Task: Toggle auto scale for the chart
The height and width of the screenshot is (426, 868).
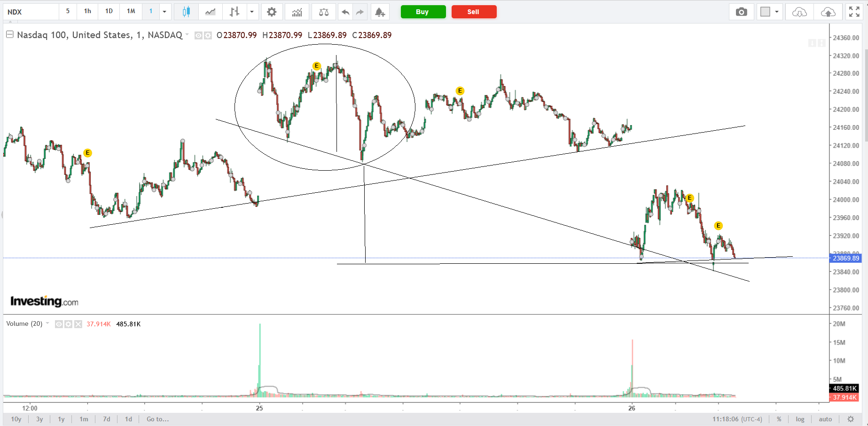Action: tap(825, 419)
